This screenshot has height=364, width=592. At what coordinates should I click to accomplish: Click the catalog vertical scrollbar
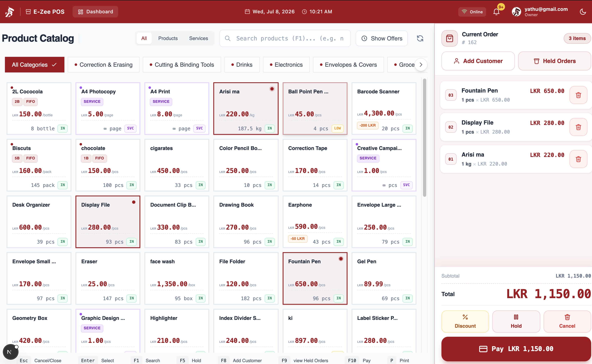424,137
